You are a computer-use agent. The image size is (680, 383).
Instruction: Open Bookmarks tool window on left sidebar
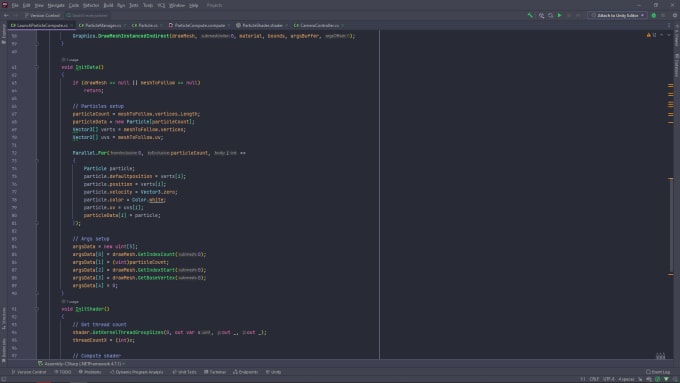pyautogui.click(x=4, y=350)
